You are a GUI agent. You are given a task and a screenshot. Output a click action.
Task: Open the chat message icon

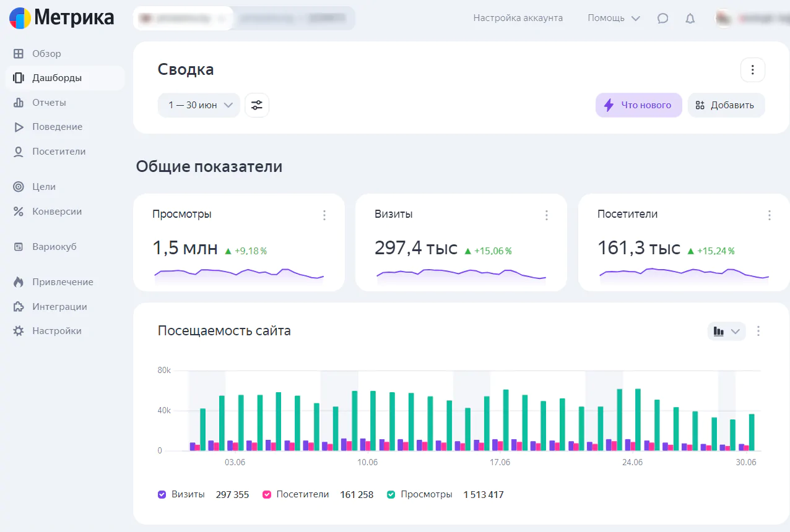coord(662,19)
